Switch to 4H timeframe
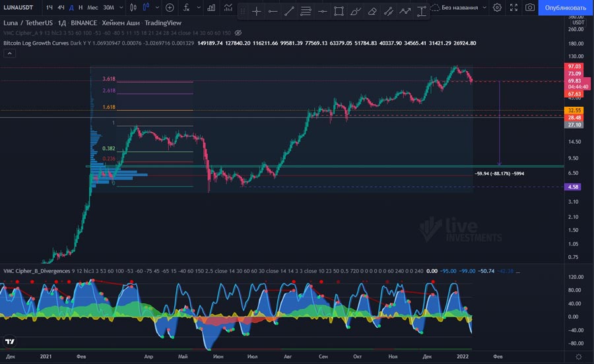Viewport: 594px width, 364px height. point(61,8)
